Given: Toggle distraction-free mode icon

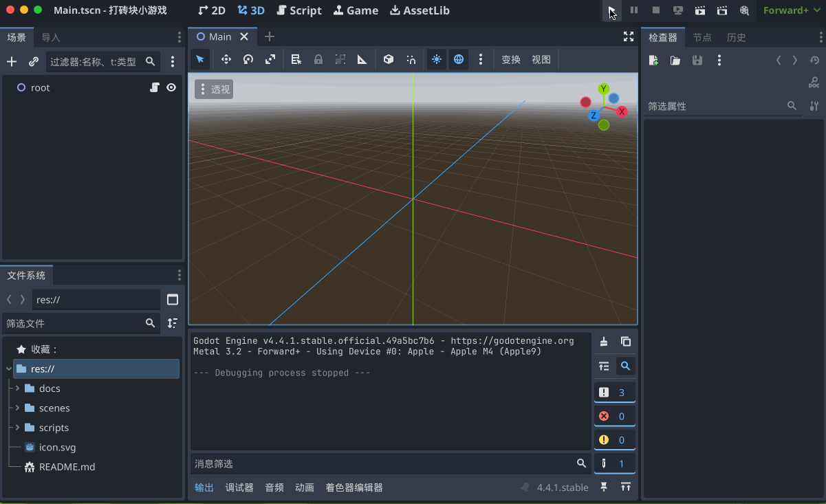Looking at the screenshot, I should click(x=628, y=36).
